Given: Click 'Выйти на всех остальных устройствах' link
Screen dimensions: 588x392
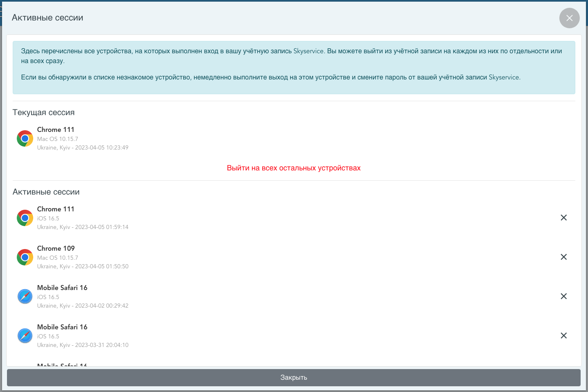Looking at the screenshot, I should tap(293, 168).
